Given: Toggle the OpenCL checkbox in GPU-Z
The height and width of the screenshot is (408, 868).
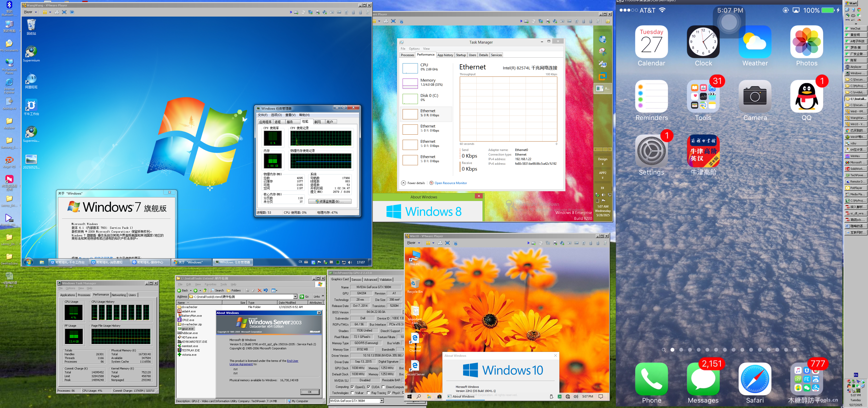Looking at the screenshot, I should [352, 387].
